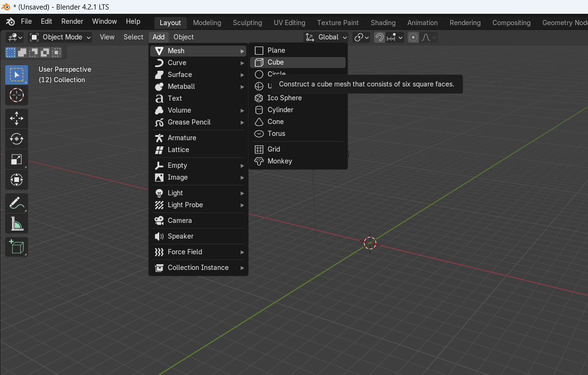Switch to the Modeling workspace tab
The height and width of the screenshot is (375, 588).
click(x=207, y=23)
